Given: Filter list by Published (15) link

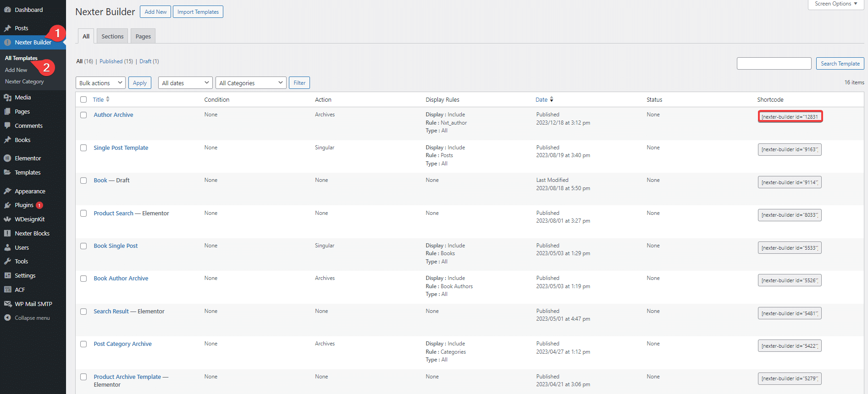Looking at the screenshot, I should click(116, 61).
